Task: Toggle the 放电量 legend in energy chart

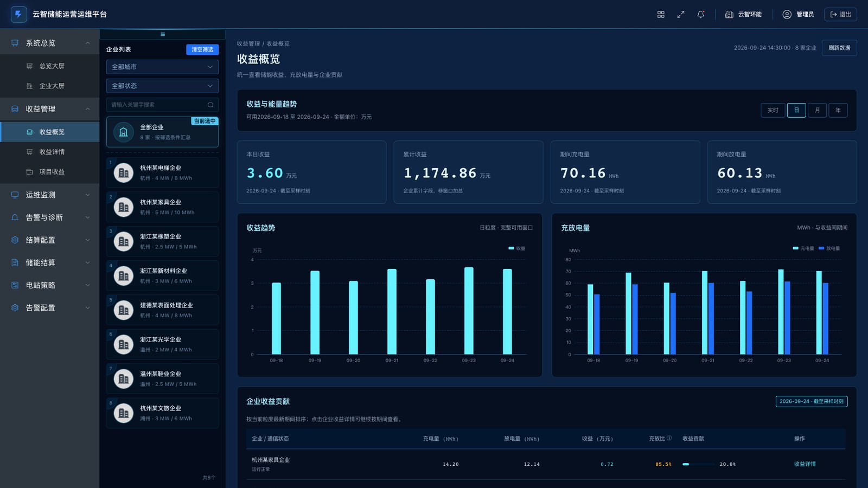Action: coord(829,248)
